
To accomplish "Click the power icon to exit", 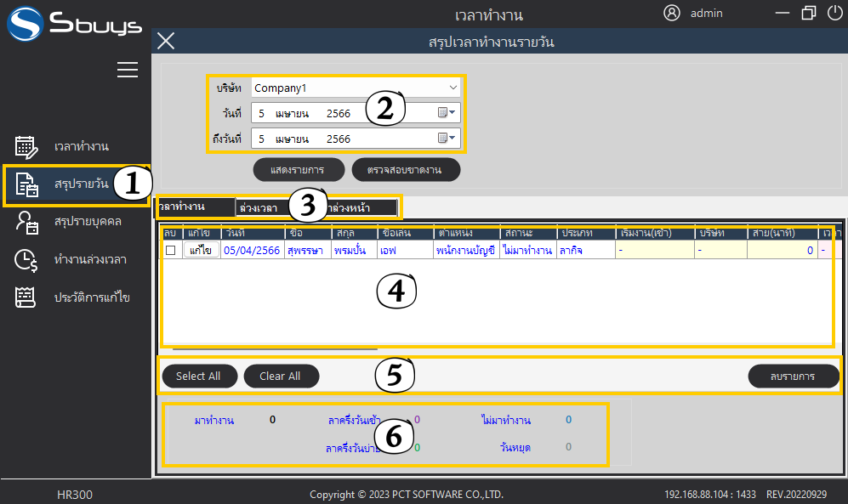I will [834, 14].
